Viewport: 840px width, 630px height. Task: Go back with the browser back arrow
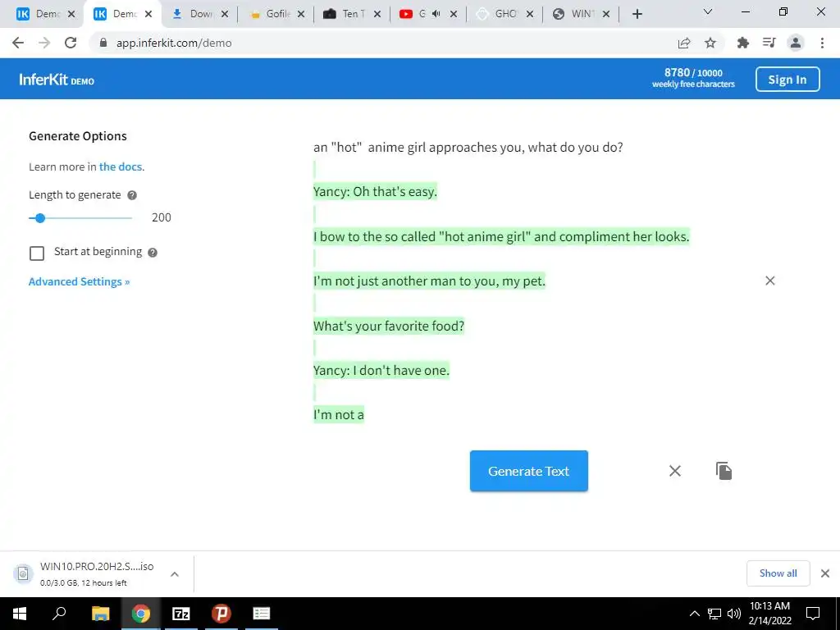[18, 43]
